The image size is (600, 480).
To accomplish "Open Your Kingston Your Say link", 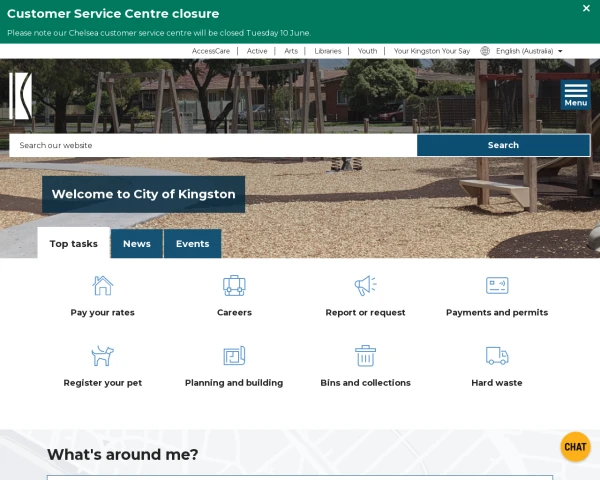I will (432, 51).
